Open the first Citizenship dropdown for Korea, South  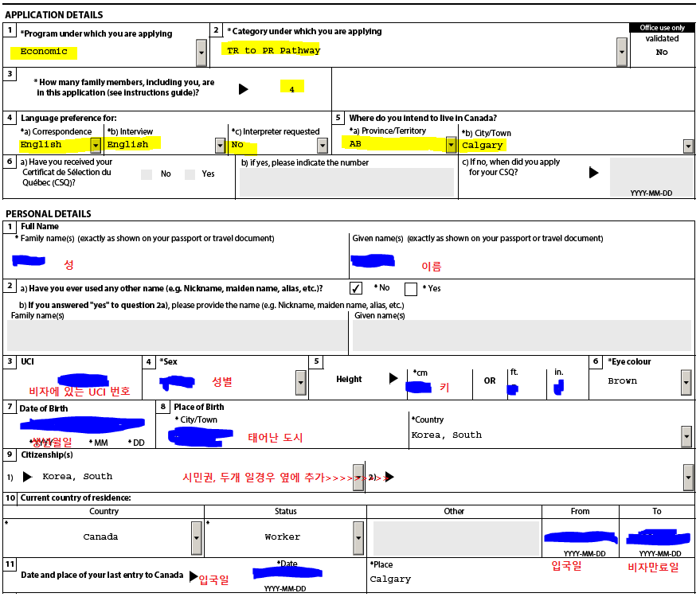[x=358, y=478]
